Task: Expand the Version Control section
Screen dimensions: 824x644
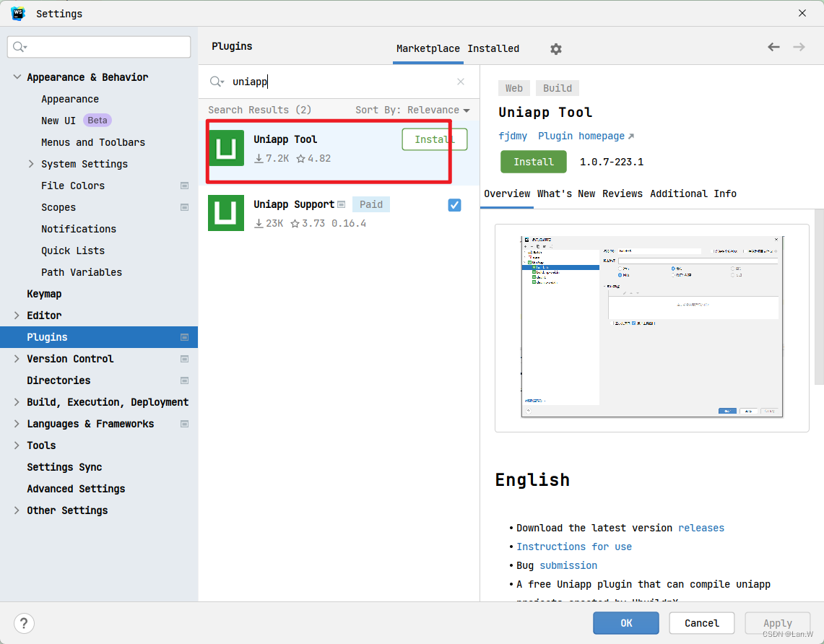Action: (x=17, y=359)
